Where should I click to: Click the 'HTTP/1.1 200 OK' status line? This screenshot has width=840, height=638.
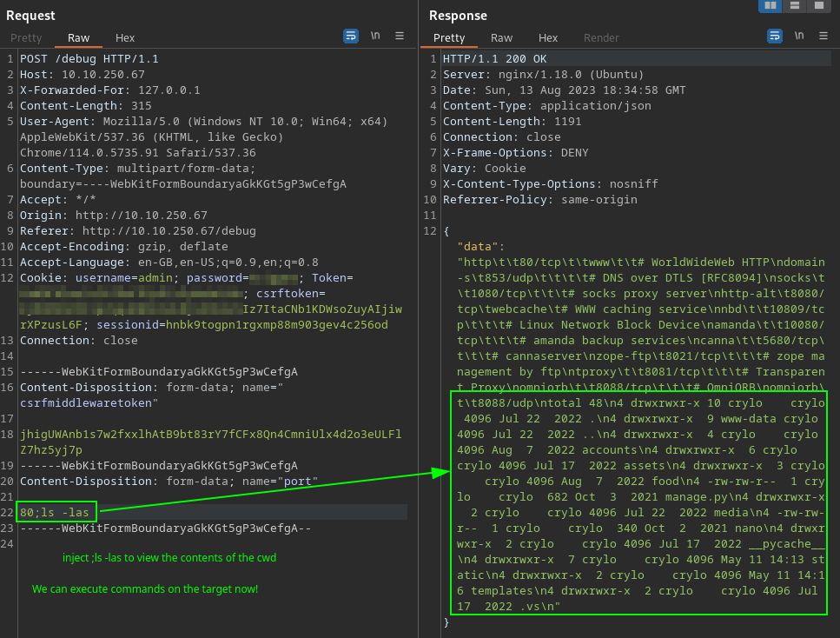(494, 59)
